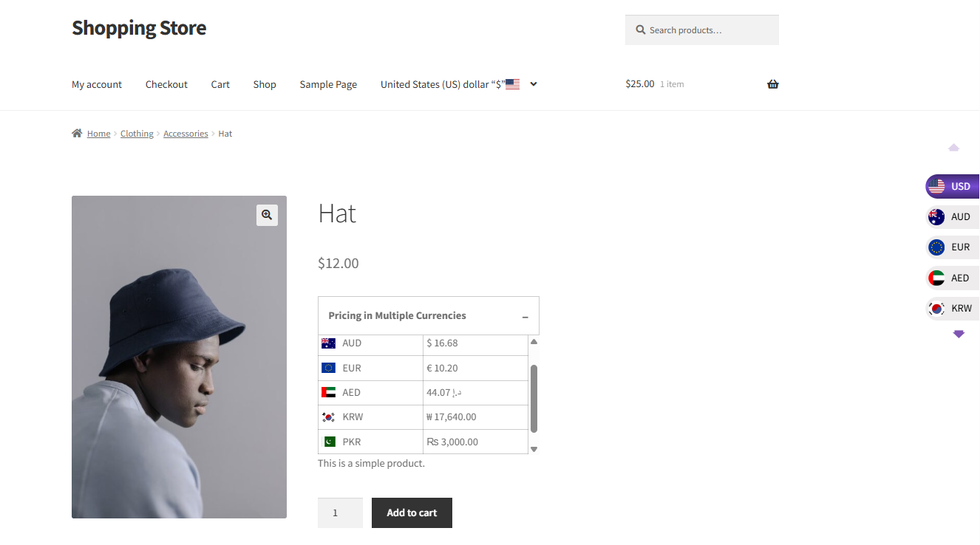Click purple down arrow below KRW
The image size is (980, 545).
959,335
